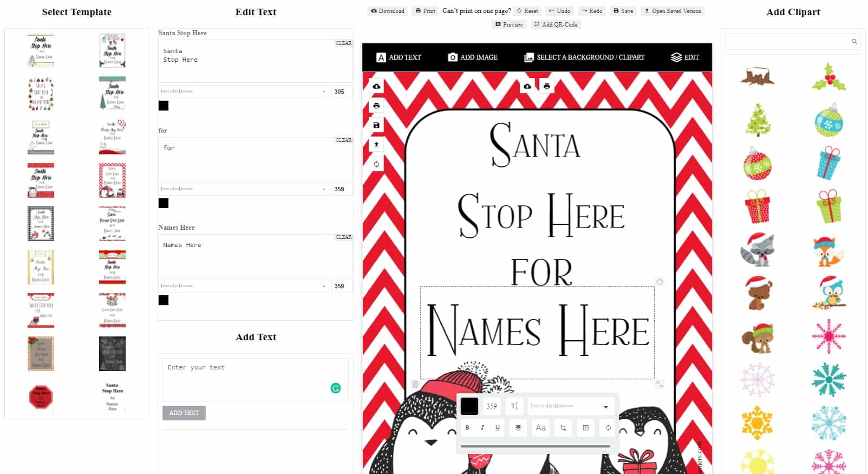
Task: Click the printer icon at canvas top center
Action: pos(547,86)
